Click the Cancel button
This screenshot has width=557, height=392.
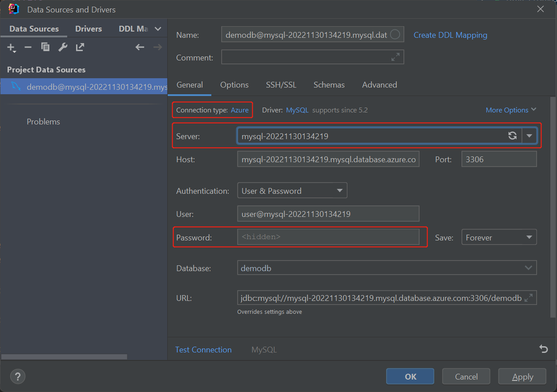pyautogui.click(x=466, y=376)
